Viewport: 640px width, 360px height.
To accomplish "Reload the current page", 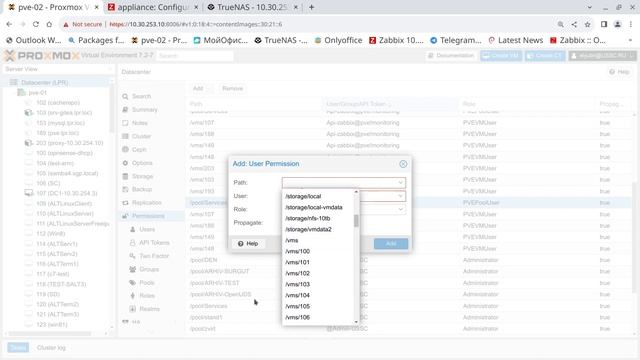I will click(x=36, y=24).
